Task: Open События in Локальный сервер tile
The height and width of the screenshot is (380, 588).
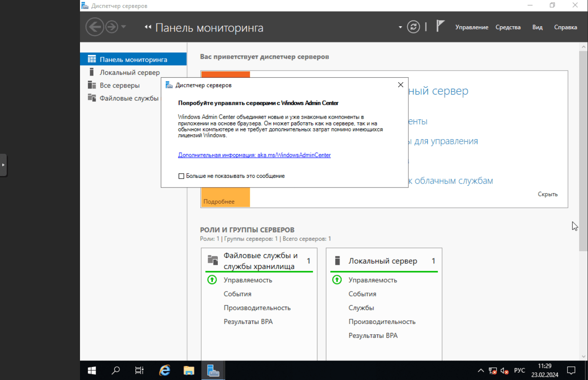Action: (x=362, y=294)
